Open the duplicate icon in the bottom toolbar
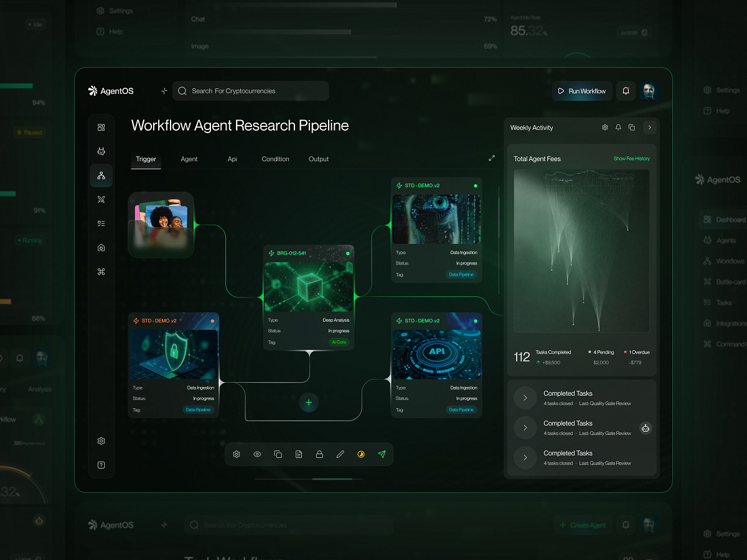Screen dimensions: 747x560 pyautogui.click(x=278, y=454)
